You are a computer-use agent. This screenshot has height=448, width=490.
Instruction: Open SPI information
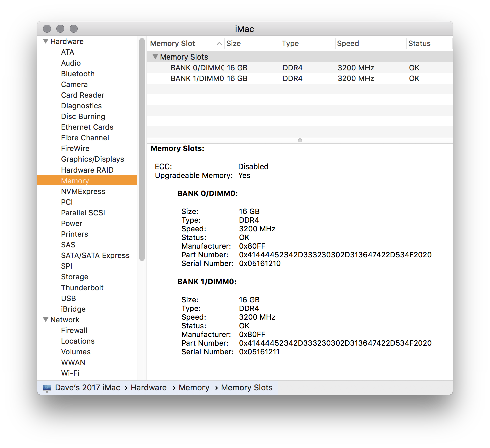67,266
